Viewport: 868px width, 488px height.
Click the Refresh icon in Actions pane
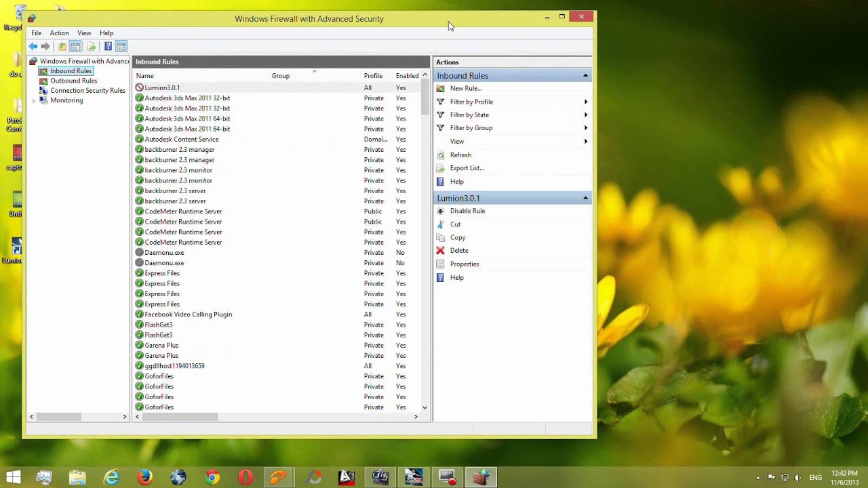[441, 155]
